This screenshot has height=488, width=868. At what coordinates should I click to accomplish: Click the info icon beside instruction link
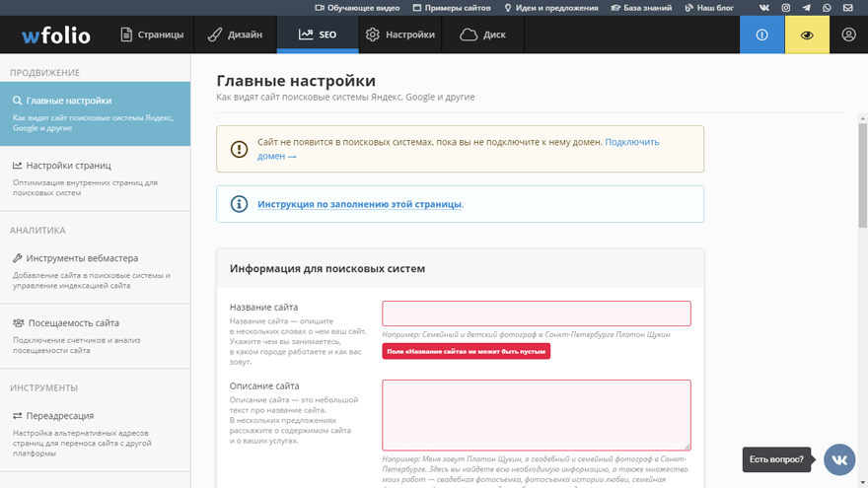[239, 204]
